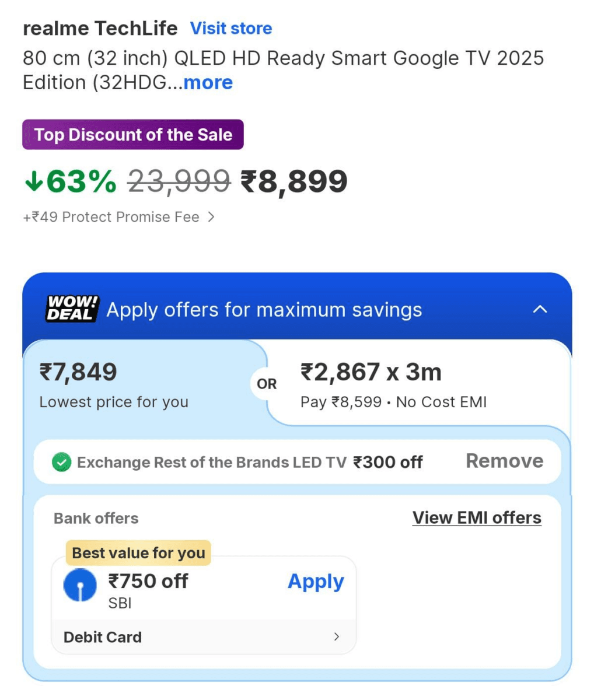The width and height of the screenshot is (594, 700).
Task: Click the WOW! DEAL badge icon
Action: point(72,309)
